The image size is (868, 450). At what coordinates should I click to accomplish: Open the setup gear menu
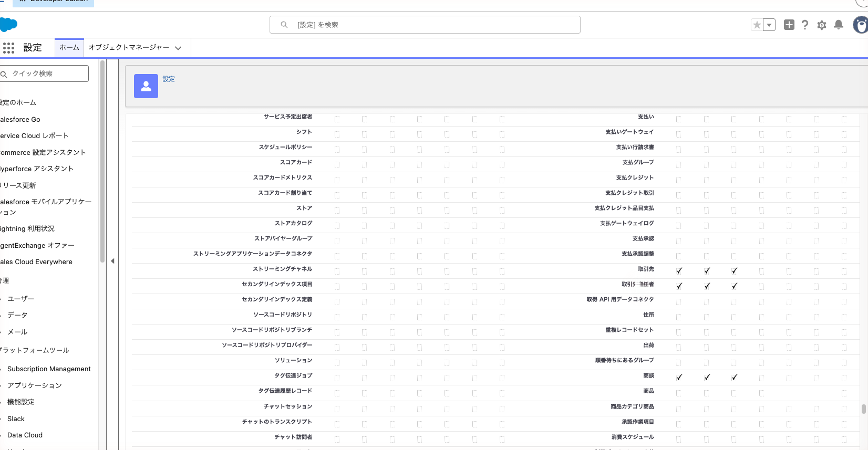(822, 25)
